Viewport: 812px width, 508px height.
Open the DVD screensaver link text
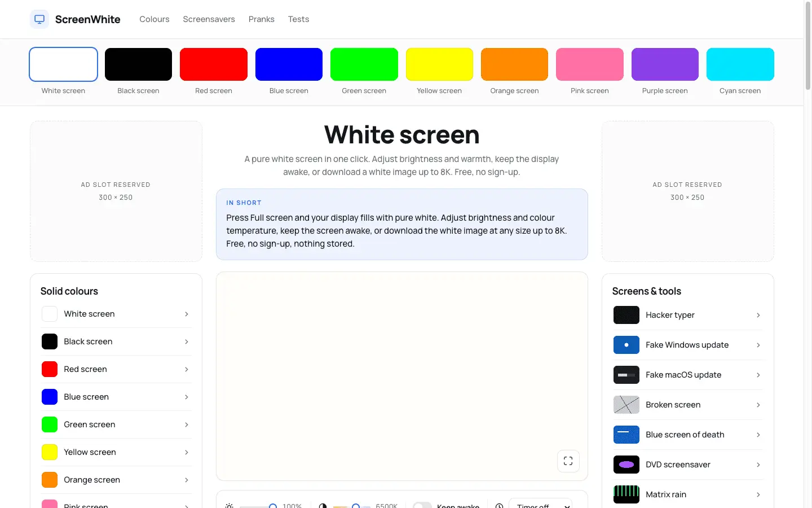click(678, 465)
